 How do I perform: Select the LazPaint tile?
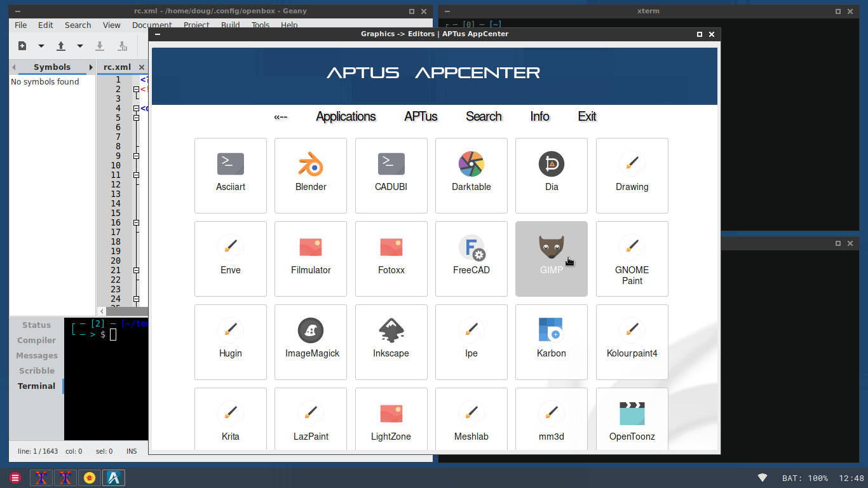click(x=311, y=419)
